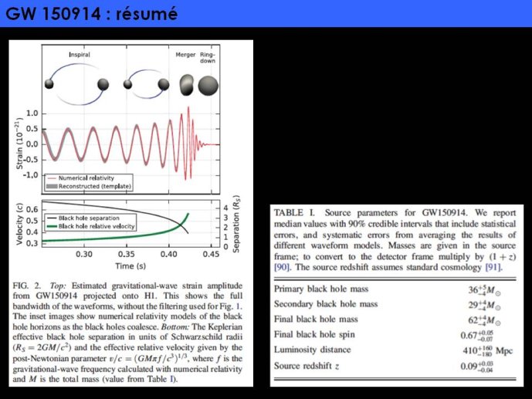This screenshot has width=532, height=399.
Task: Click the slide title "GW 150914 : résumé"
Action: pyautogui.click(x=92, y=14)
